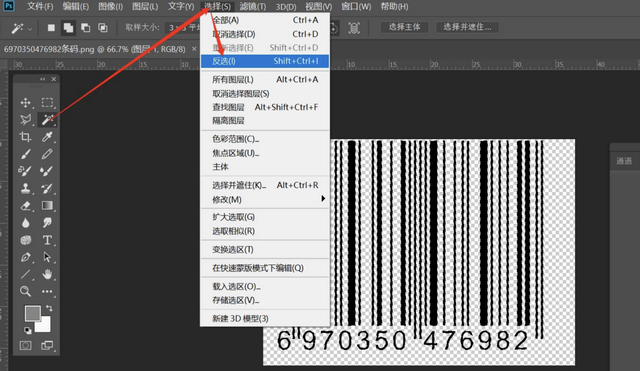The height and width of the screenshot is (371, 640).
Task: Open the 图层(L) menu
Action: (145, 7)
